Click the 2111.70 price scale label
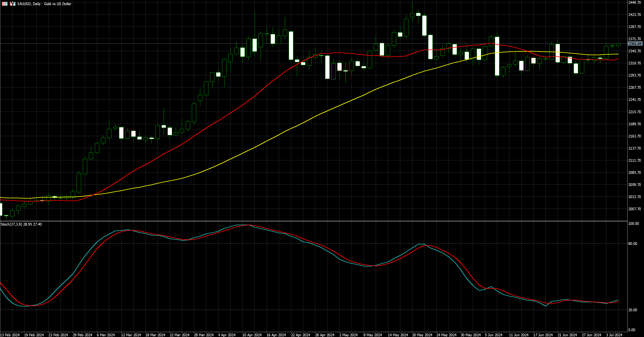Image resolution: width=644 pixels, height=337 pixels. pos(635,160)
